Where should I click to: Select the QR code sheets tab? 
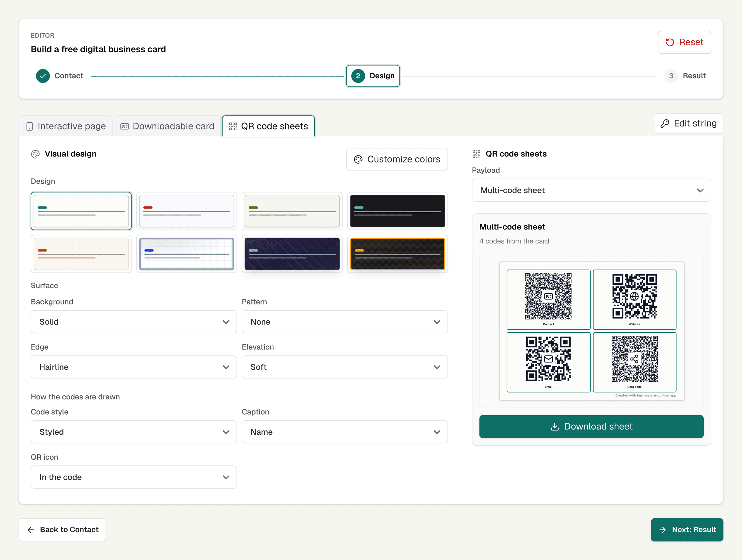tap(268, 126)
